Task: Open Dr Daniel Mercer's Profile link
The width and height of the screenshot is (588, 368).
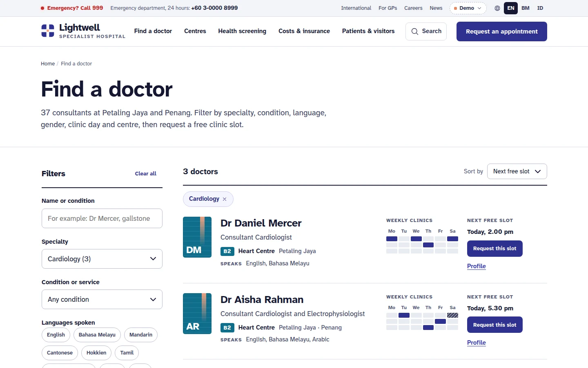Action: [477, 266]
